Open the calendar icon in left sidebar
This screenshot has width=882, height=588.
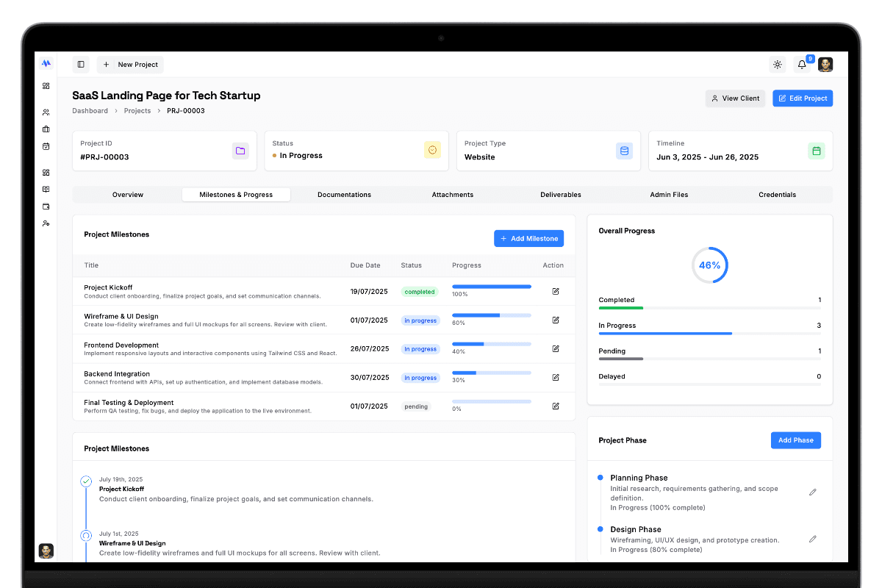coord(46,146)
